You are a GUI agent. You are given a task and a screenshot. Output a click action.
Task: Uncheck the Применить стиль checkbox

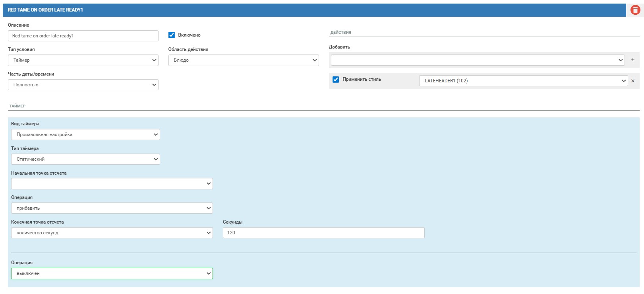click(336, 80)
